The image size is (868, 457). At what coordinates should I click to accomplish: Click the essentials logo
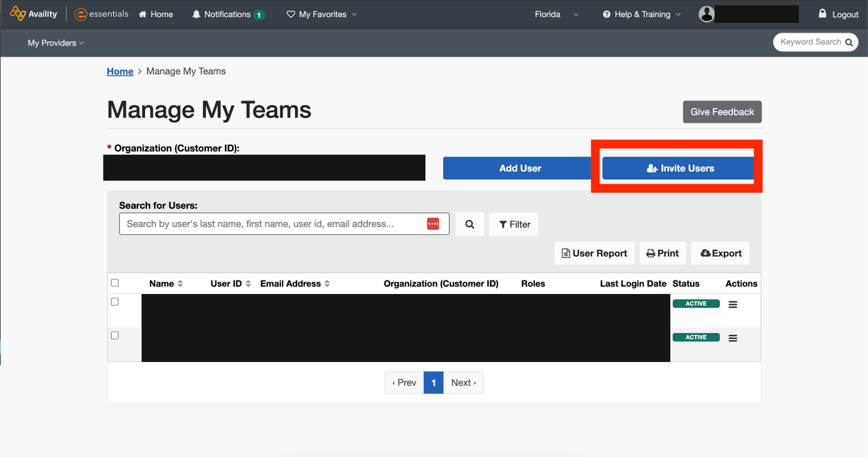101,14
